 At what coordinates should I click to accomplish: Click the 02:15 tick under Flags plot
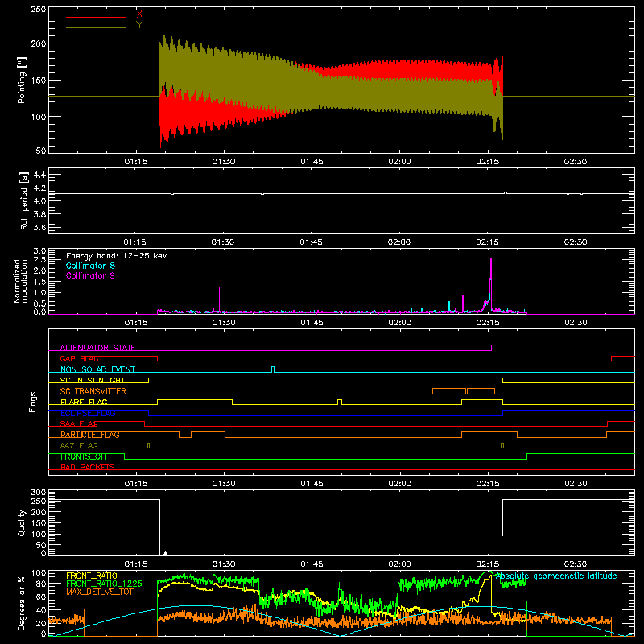tap(488, 484)
